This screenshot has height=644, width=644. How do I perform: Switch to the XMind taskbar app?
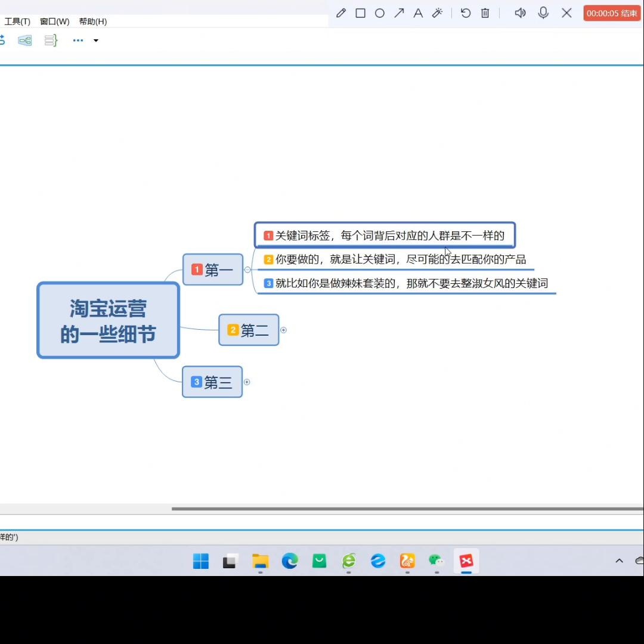point(466,561)
